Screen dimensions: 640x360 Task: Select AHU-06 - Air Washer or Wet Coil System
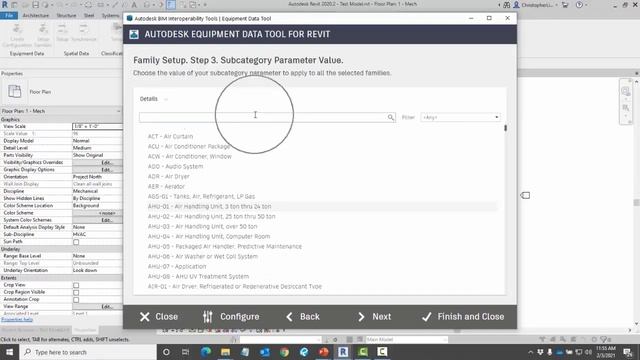[202, 256]
